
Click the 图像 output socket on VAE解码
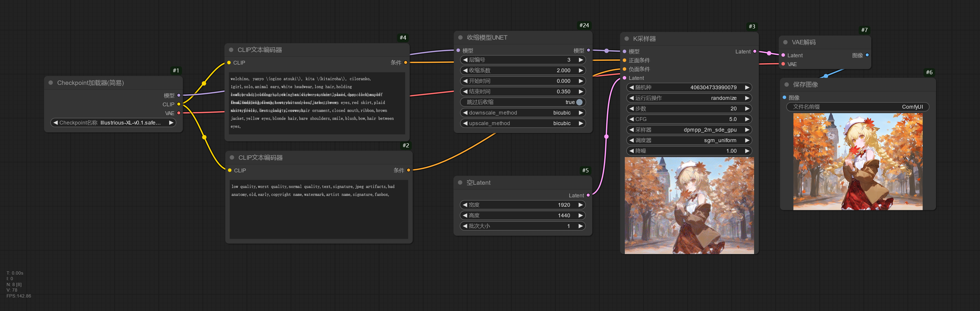pos(867,55)
